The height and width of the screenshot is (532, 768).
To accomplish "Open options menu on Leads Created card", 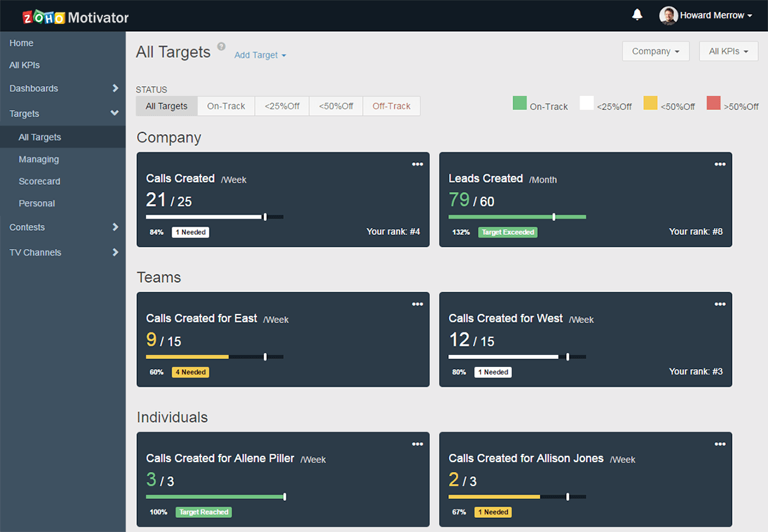I will tap(719, 164).
